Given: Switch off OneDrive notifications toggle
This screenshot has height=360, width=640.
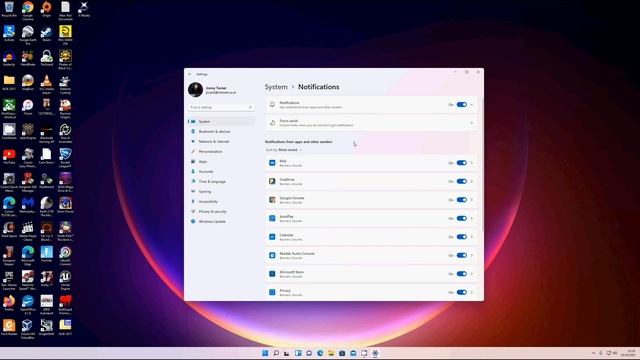Looking at the screenshot, I should click(x=462, y=181).
